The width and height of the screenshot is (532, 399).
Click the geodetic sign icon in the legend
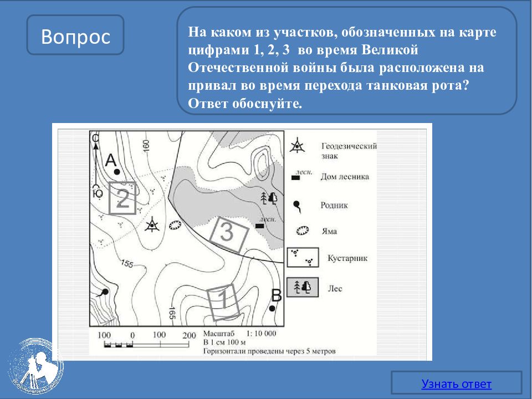[x=297, y=146]
